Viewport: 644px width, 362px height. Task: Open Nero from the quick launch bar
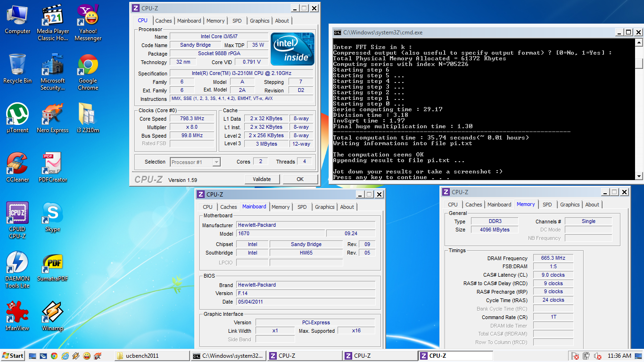click(x=98, y=356)
